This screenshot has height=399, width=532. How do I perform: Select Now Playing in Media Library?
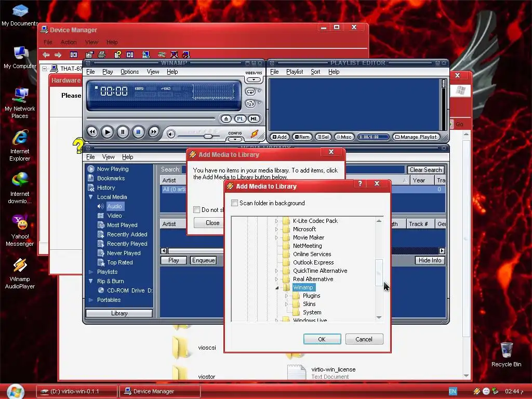tap(113, 169)
